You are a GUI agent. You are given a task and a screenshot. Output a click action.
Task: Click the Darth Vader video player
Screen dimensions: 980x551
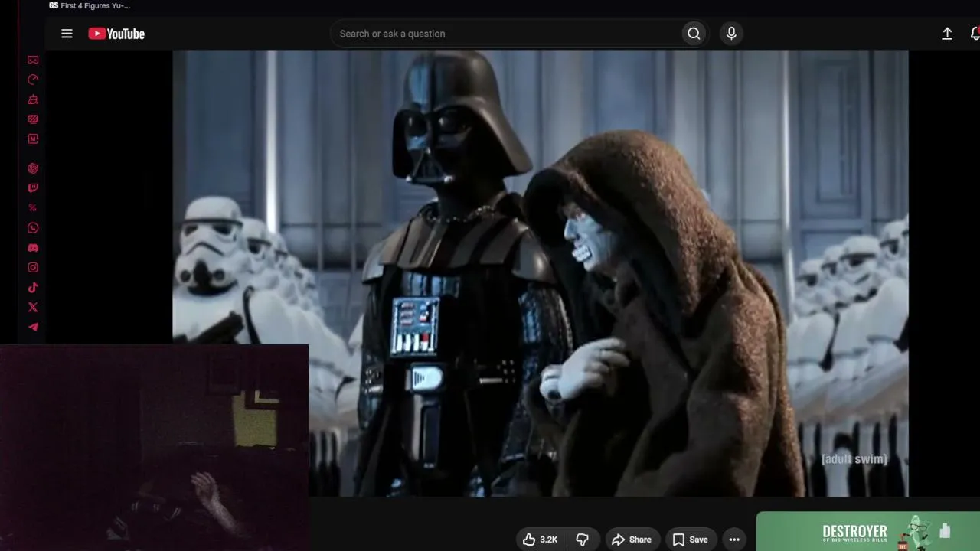(x=541, y=273)
